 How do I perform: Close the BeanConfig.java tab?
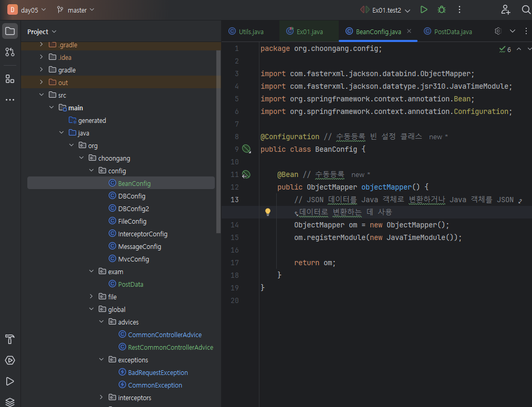click(409, 32)
